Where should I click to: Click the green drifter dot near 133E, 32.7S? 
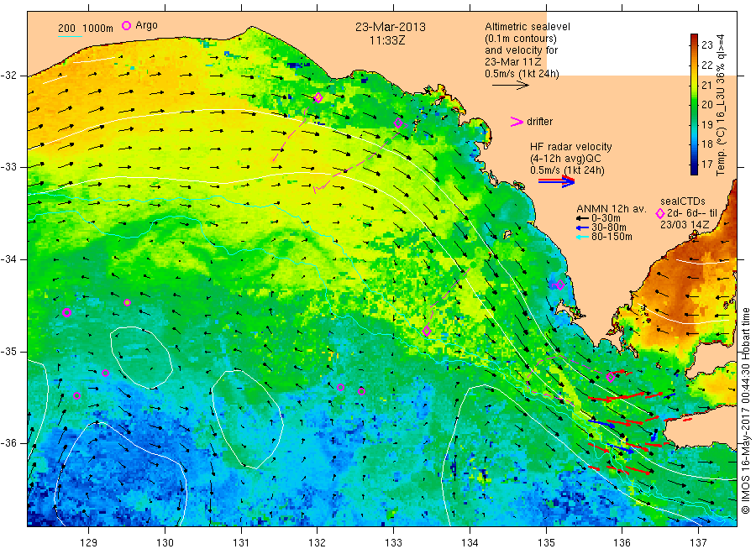tap(388, 141)
